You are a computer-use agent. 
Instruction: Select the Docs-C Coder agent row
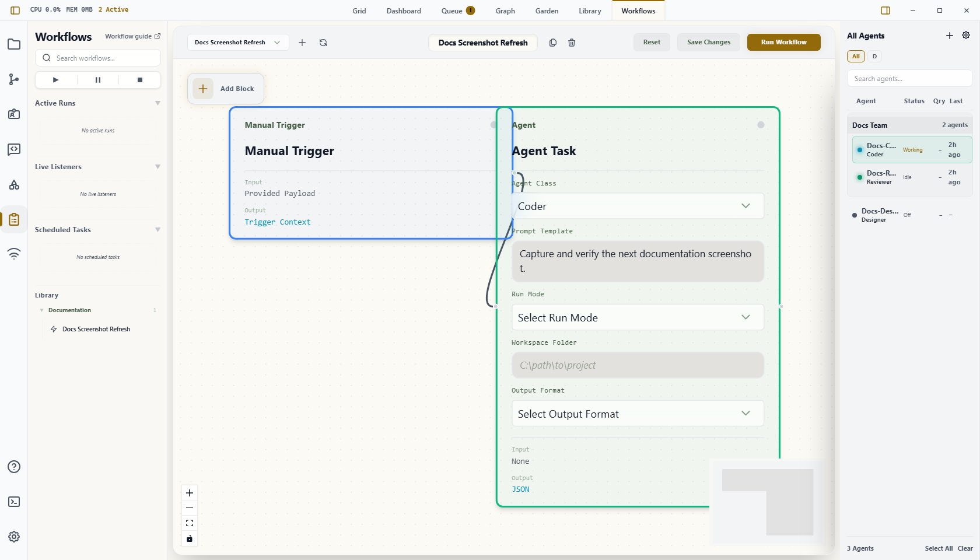point(912,150)
